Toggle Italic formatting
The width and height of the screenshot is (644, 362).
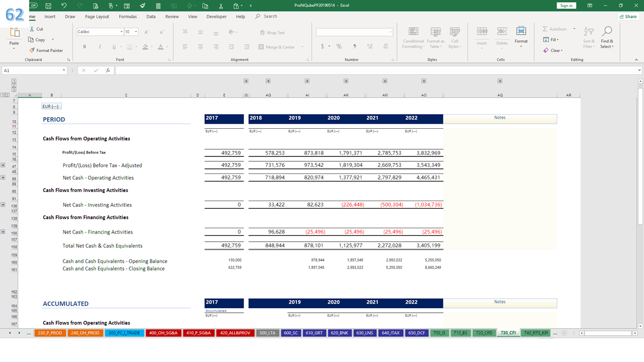tap(100, 47)
